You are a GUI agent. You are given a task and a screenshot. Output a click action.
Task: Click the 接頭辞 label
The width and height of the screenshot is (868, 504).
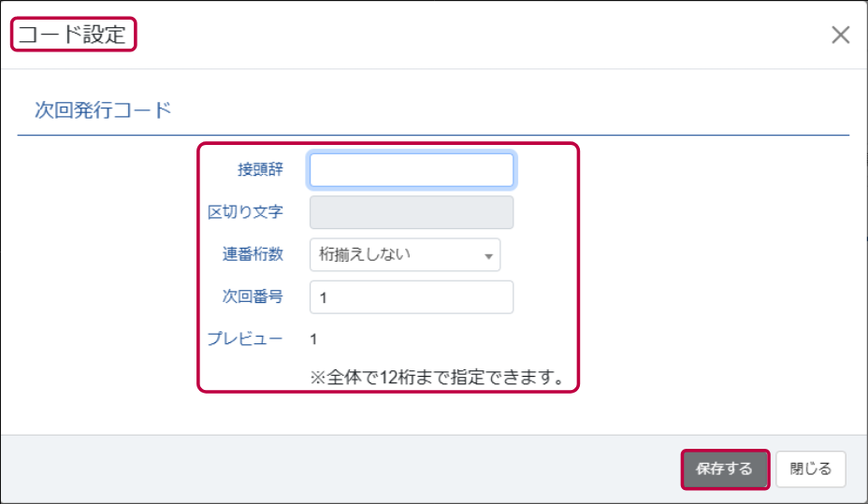tap(260, 169)
